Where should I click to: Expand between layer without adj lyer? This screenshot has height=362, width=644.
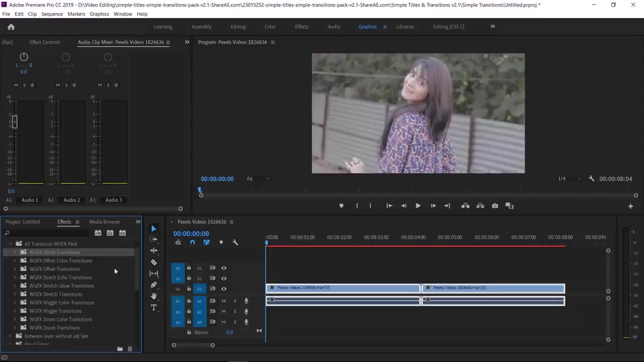point(10,336)
